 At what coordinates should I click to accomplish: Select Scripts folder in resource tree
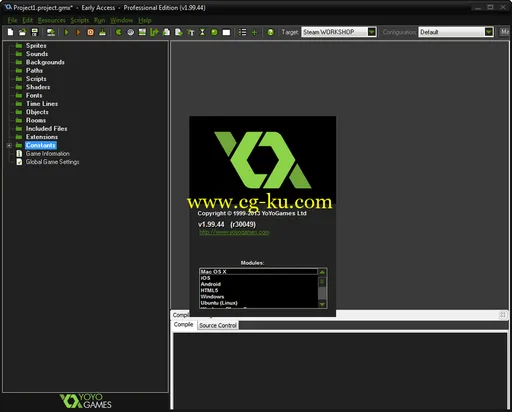click(x=36, y=79)
